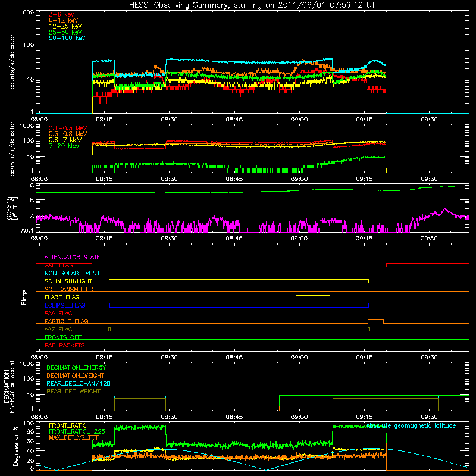The width and height of the screenshot is (476, 476).
Task: Click the FRONTS_OFF flag label
Action: click(63, 337)
